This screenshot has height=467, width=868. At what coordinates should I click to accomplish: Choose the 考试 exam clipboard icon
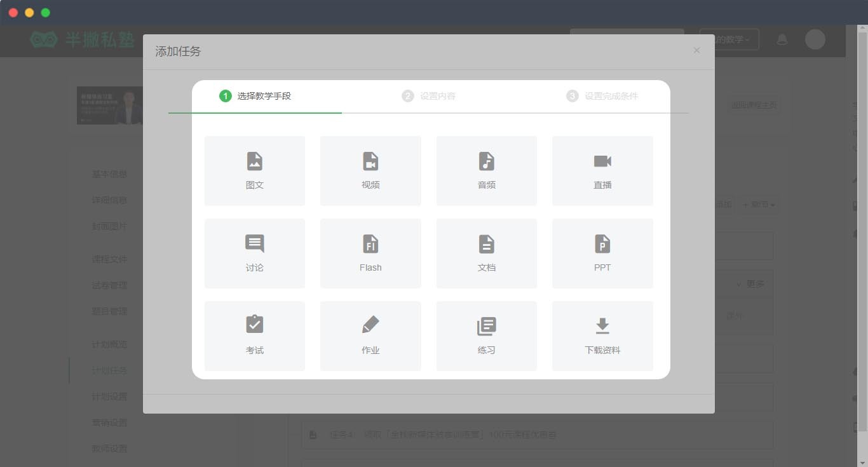[254, 325]
